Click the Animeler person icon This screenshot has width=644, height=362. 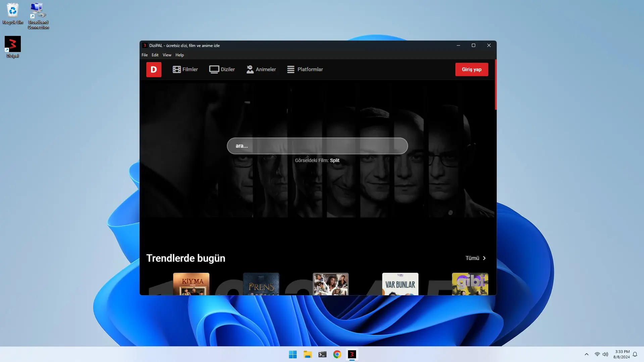pyautogui.click(x=250, y=69)
